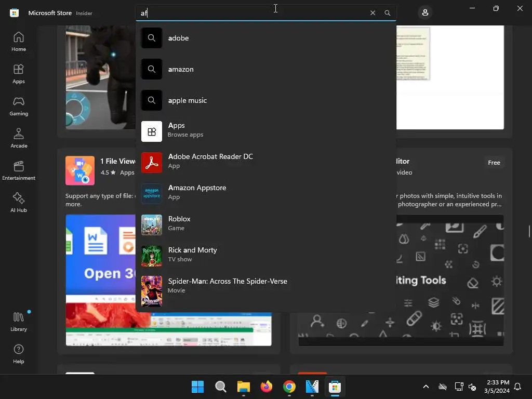Open the user account profile button

425,13
